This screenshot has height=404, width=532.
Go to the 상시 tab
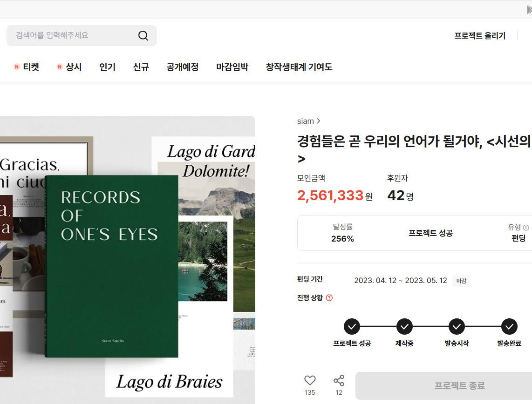point(69,67)
